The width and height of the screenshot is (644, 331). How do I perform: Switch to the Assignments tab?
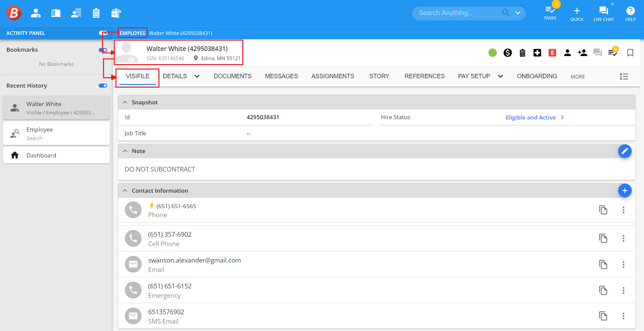coord(333,76)
